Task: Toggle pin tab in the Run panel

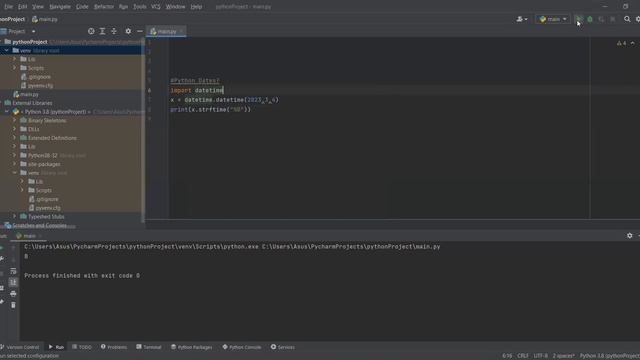Action: 2,302
